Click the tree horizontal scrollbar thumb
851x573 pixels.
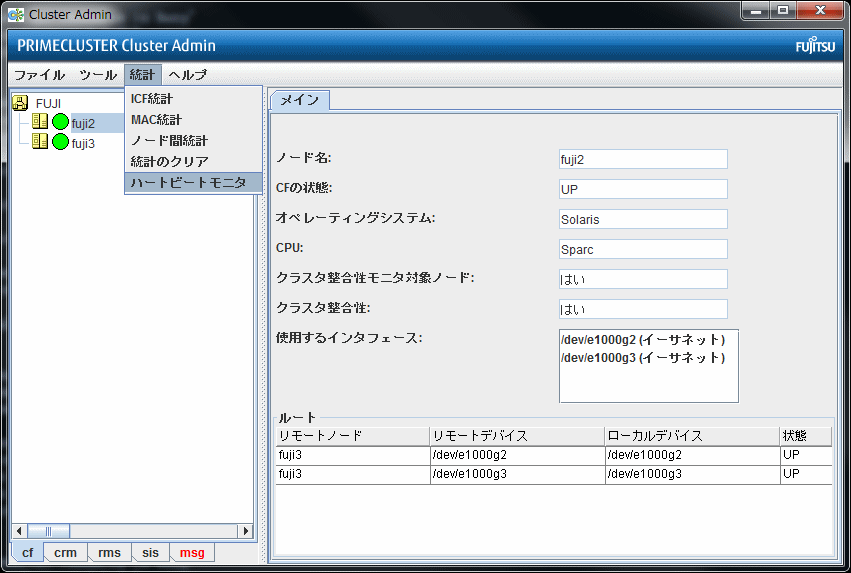coord(48,531)
